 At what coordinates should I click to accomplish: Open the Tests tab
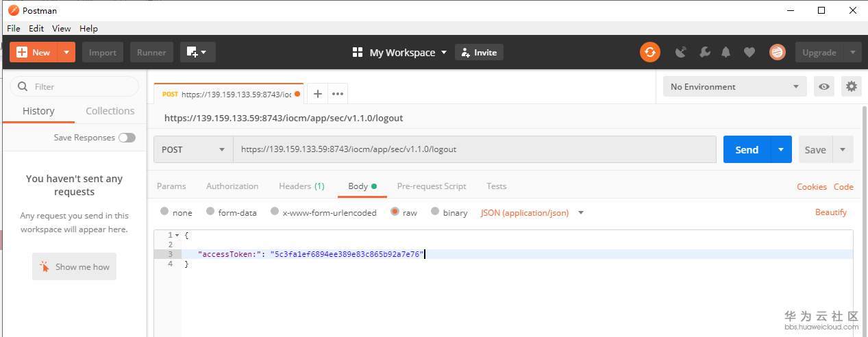click(x=497, y=186)
